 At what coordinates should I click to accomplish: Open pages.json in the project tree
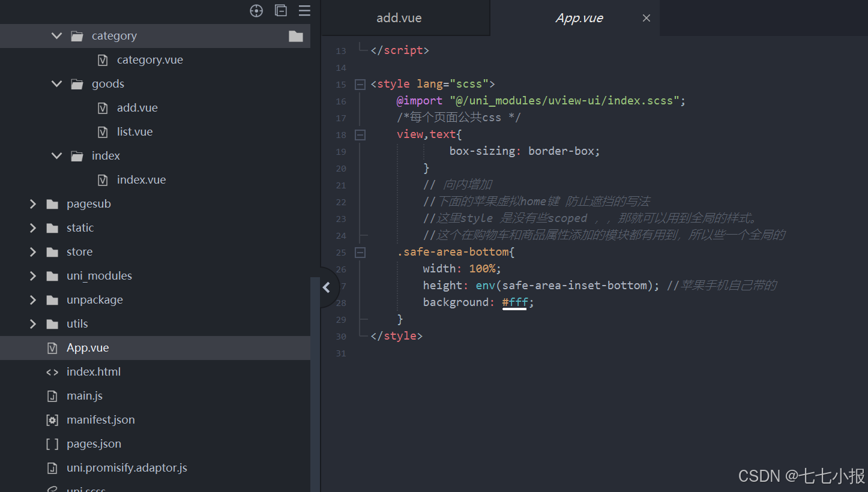pyautogui.click(x=94, y=444)
